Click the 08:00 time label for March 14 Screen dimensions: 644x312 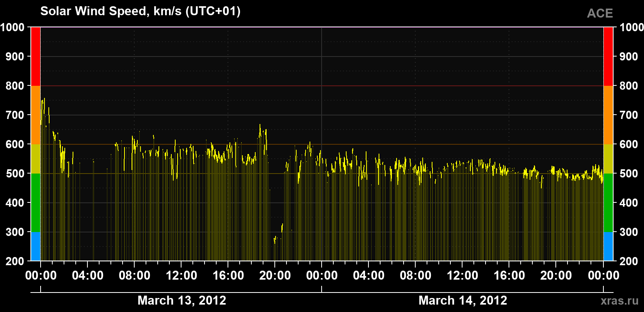tap(416, 276)
